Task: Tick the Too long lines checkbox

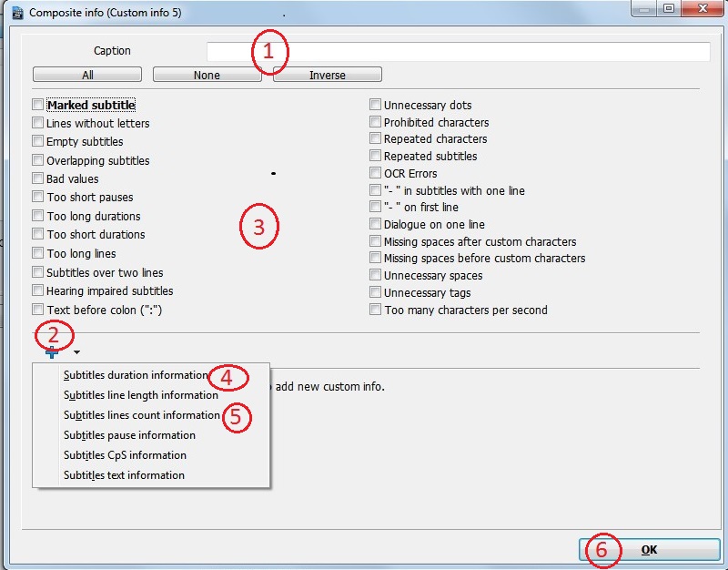Action: click(x=38, y=253)
